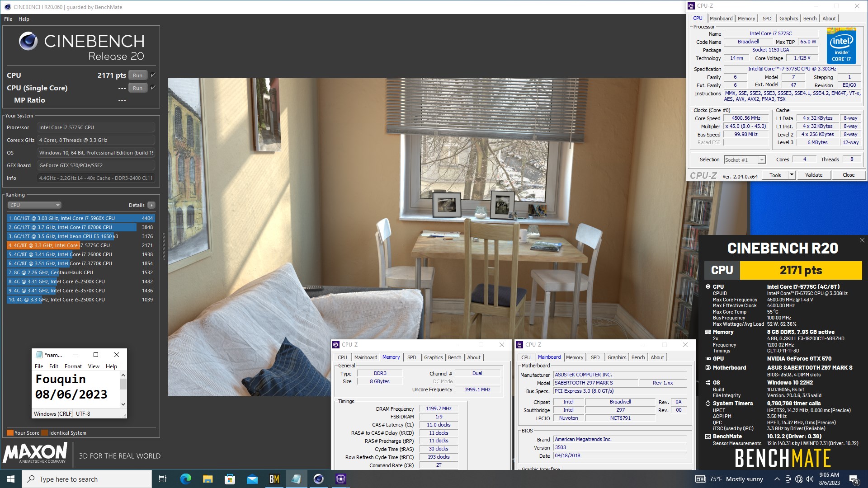The width and height of the screenshot is (868, 488).
Task: Click the Intel Core i7 logo
Action: [841, 46]
